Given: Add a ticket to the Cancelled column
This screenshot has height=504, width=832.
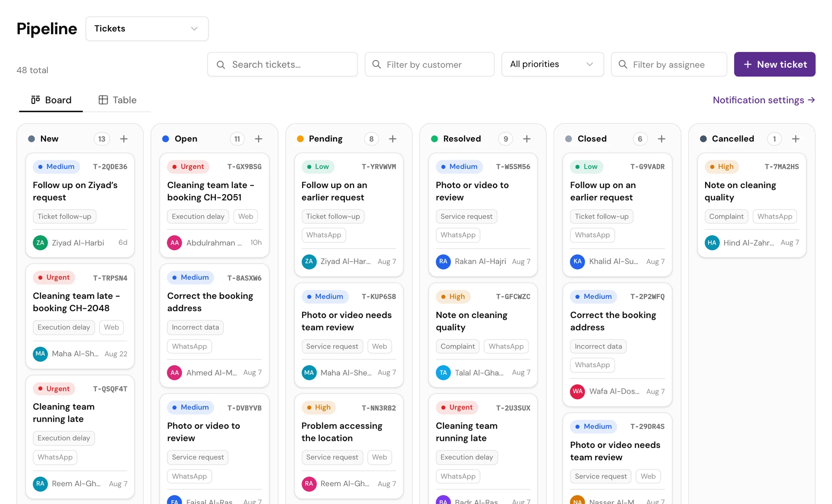Looking at the screenshot, I should pos(795,139).
